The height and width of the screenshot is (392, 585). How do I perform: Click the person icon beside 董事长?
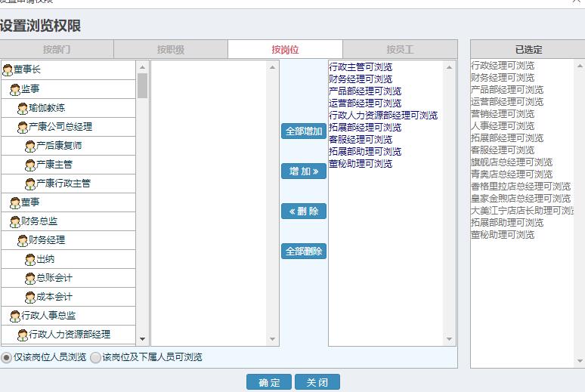coord(8,70)
